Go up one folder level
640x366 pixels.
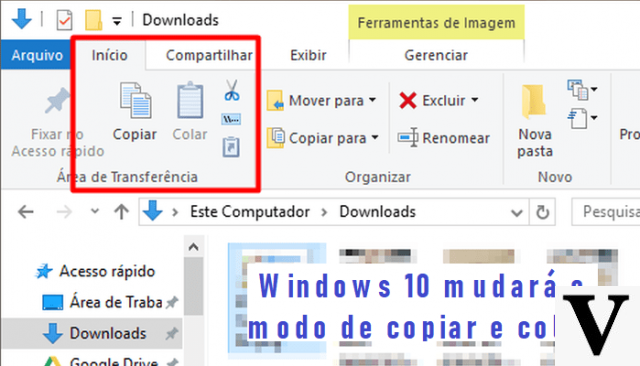click(121, 212)
